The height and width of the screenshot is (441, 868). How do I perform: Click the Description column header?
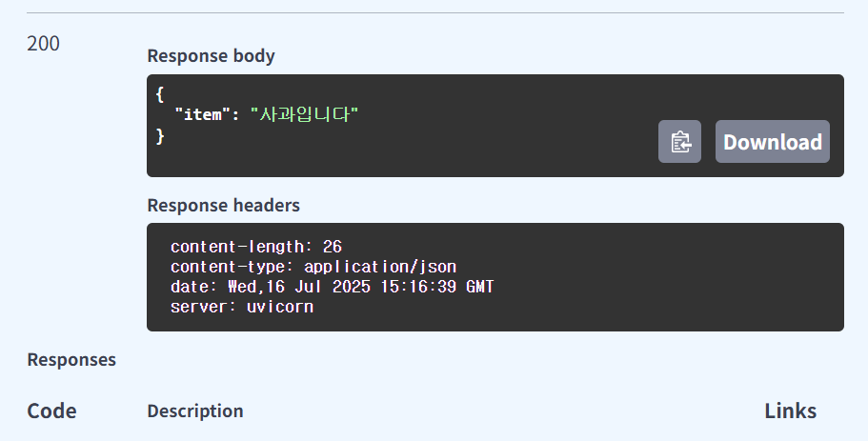(195, 411)
